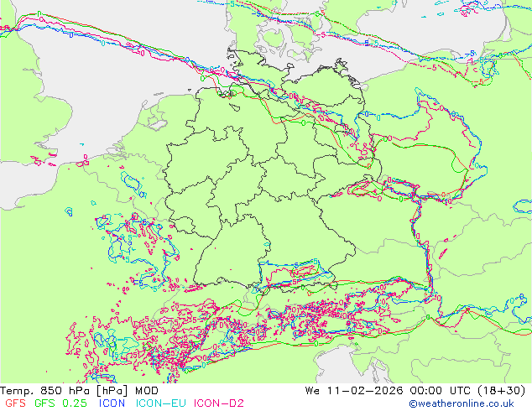
Task: Click the green GFS 0.25 legend label
Action: coord(60,403)
